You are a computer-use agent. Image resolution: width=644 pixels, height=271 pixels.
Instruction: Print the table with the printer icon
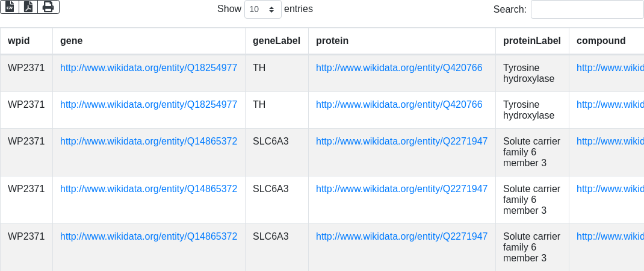click(x=48, y=7)
